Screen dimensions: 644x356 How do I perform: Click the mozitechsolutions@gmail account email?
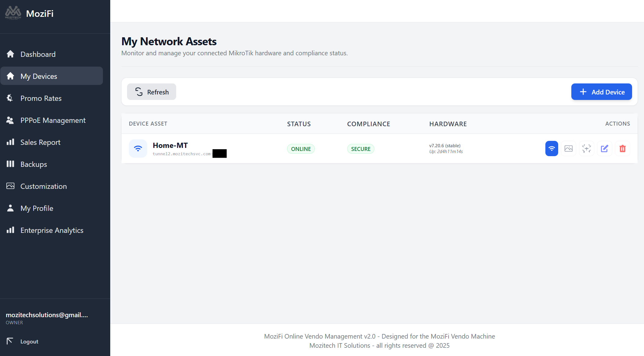point(47,315)
